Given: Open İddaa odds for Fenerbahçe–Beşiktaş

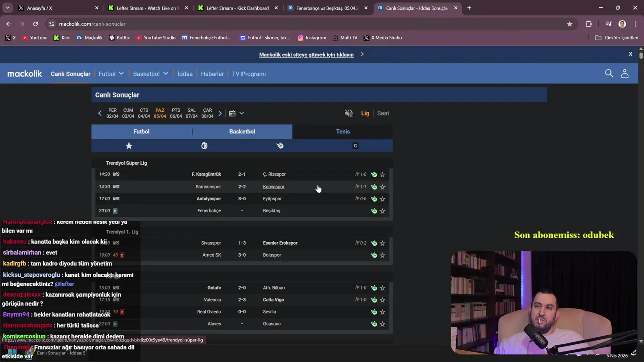Looking at the screenshot, I should pyautogui.click(x=374, y=211).
